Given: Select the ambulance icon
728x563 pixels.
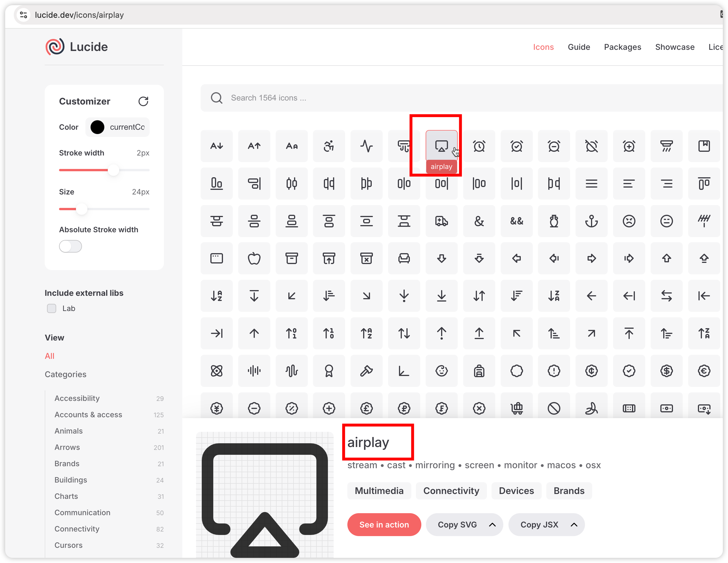Looking at the screenshot, I should [441, 221].
